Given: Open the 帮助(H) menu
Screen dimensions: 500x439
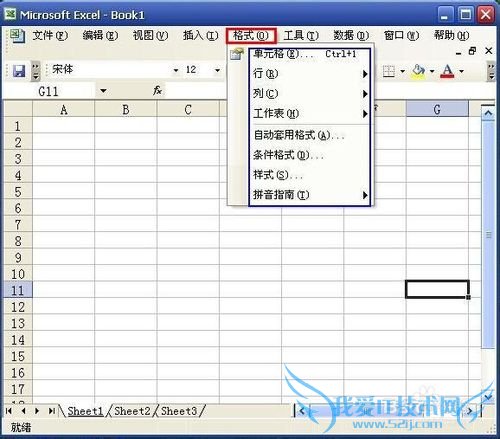Looking at the screenshot, I should pyautogui.click(x=451, y=35).
